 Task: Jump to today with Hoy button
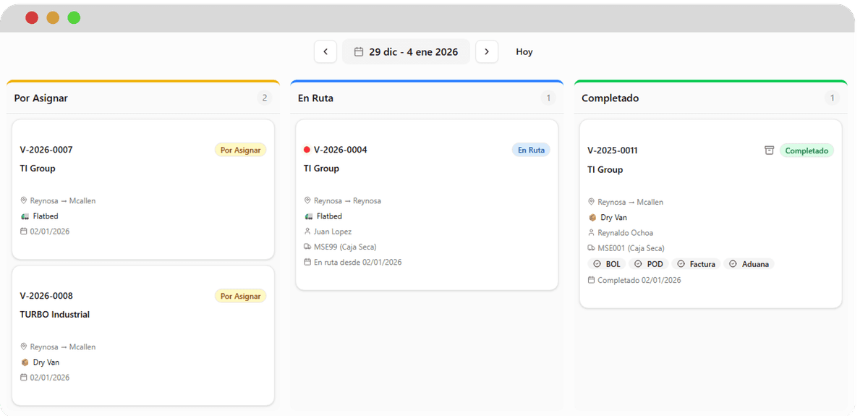tap(524, 52)
